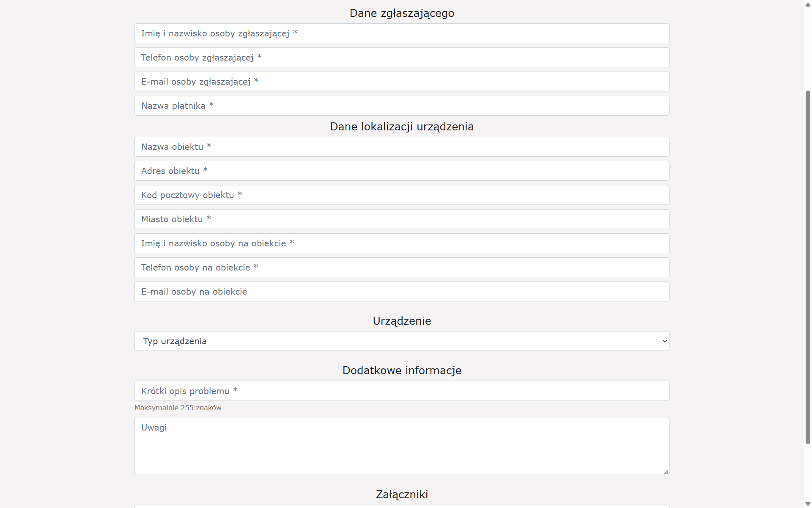The width and height of the screenshot is (812, 508).
Task: Click the scrollbar up arrow
Action: [x=808, y=5]
